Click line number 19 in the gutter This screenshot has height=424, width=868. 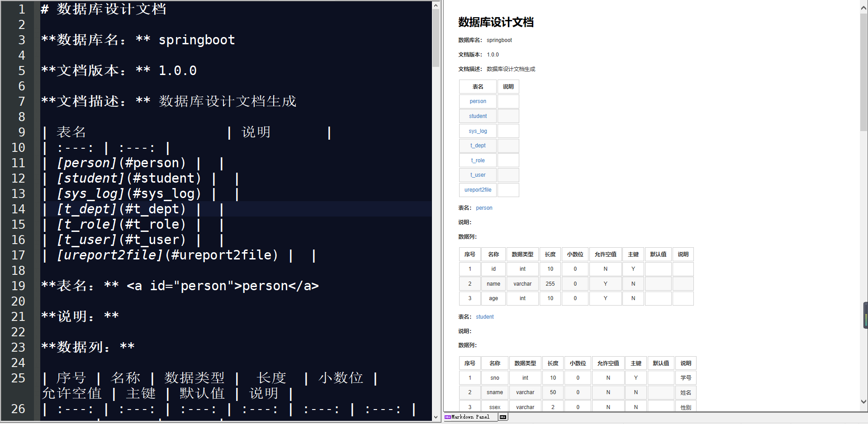pyautogui.click(x=19, y=286)
